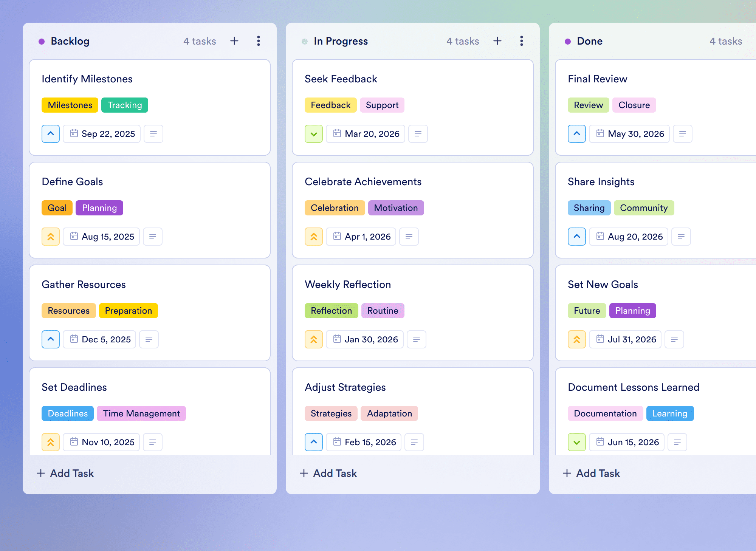Open the Celebrate Achievements card title
Screen dimensions: 756x551
pyautogui.click(x=363, y=181)
